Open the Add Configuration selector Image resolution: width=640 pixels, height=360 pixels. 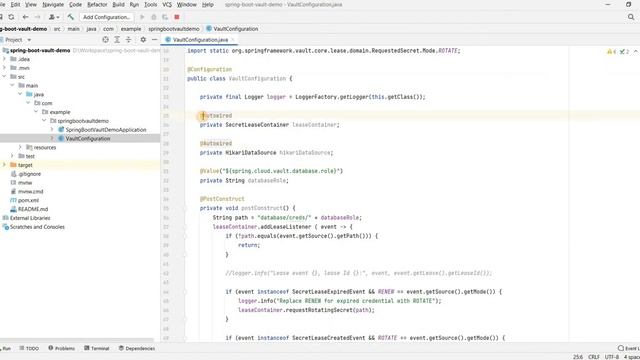coord(107,17)
